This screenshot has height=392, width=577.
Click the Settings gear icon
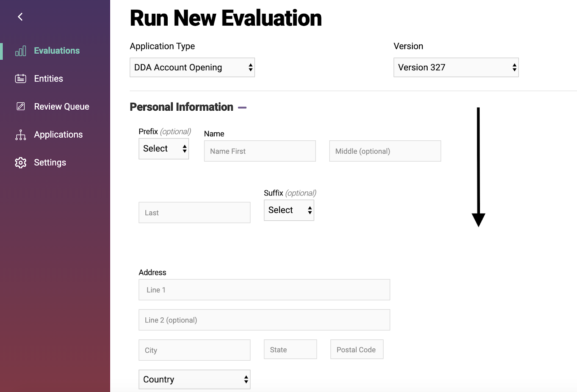[21, 163]
